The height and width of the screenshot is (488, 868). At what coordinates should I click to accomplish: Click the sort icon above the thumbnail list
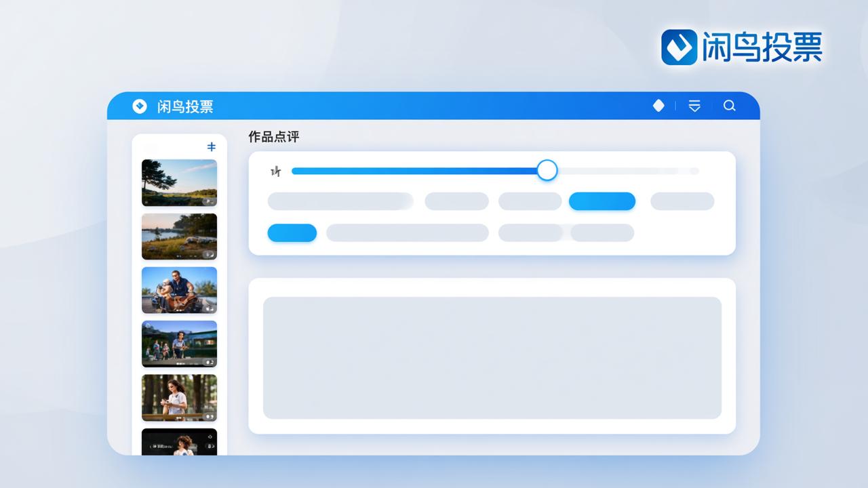pyautogui.click(x=212, y=147)
